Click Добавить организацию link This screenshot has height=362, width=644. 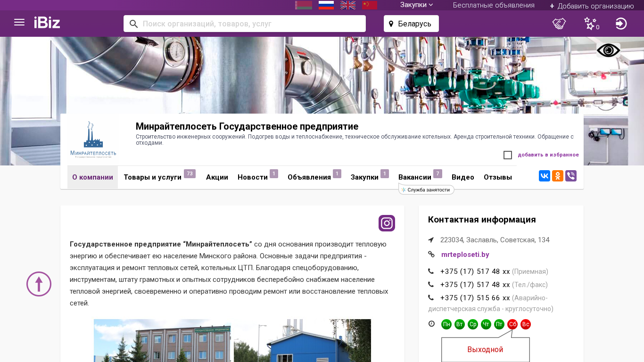592,6
